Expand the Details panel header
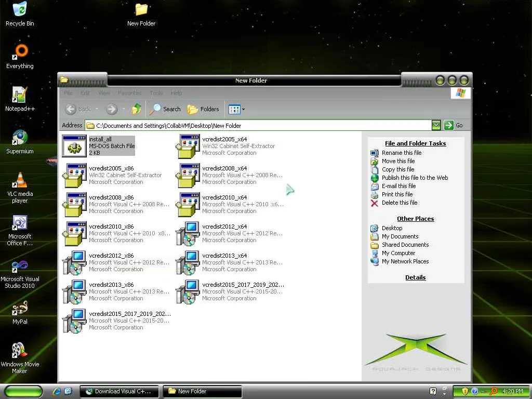 (x=415, y=277)
